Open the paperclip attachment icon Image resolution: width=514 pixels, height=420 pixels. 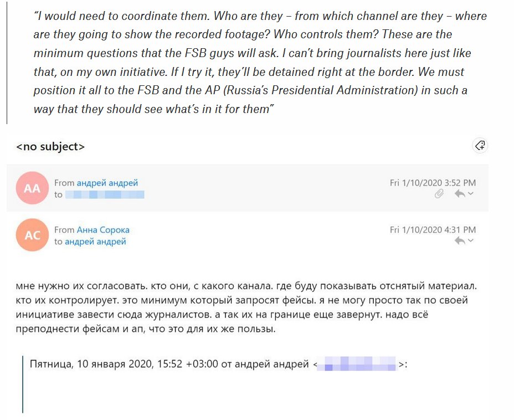pos(439,194)
